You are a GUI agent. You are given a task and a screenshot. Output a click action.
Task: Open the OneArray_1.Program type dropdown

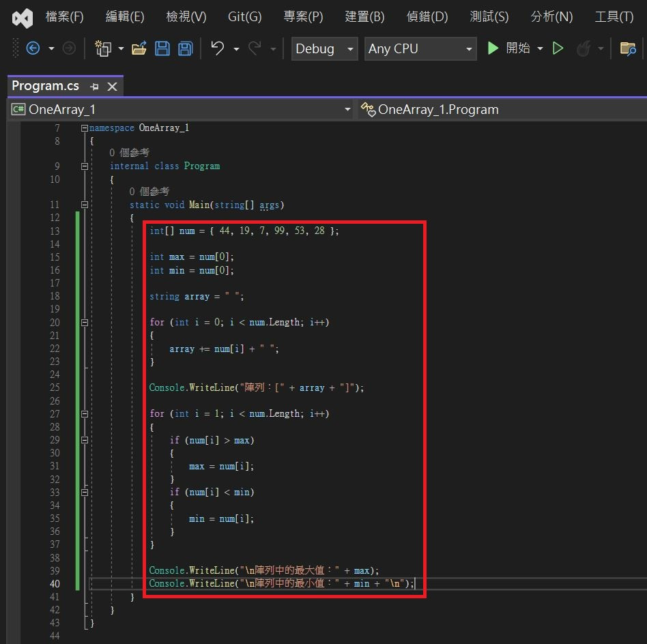pyautogui.click(x=502, y=109)
